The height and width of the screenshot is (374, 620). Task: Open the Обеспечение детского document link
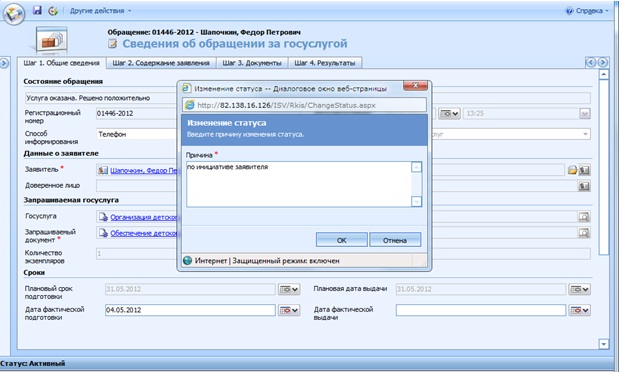[x=144, y=233]
